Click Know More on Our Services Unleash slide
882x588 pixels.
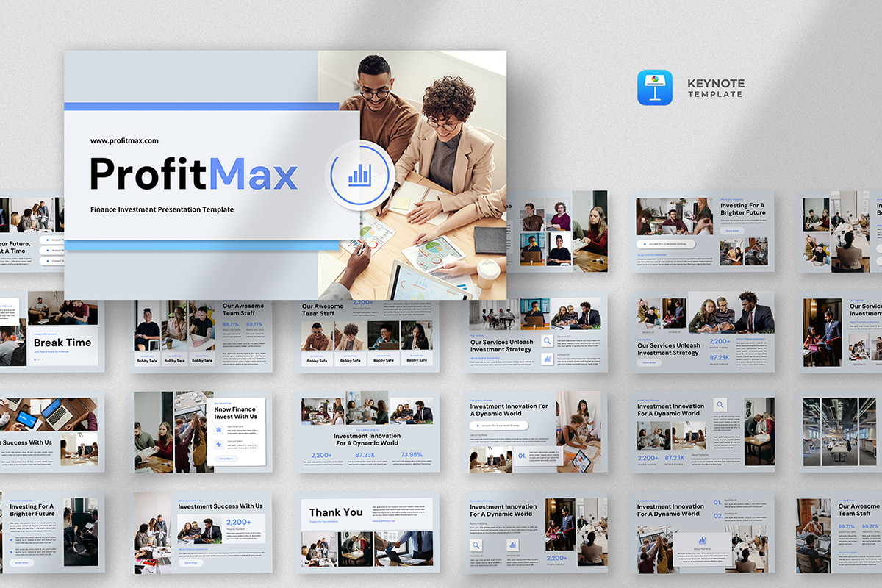click(649, 362)
